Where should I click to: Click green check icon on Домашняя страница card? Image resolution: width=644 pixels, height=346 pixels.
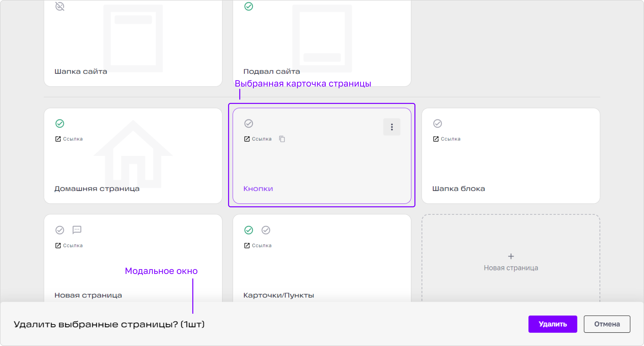click(60, 123)
